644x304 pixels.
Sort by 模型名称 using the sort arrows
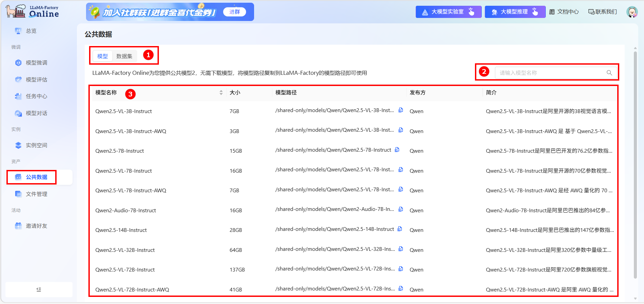pyautogui.click(x=221, y=92)
